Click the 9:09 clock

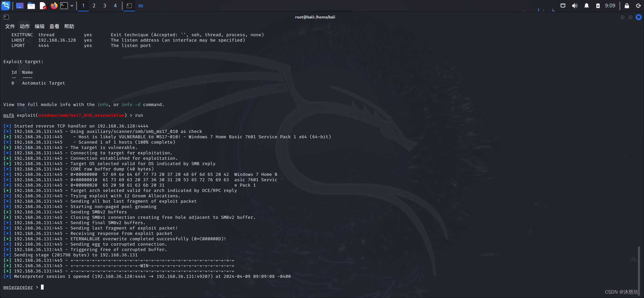[x=610, y=6]
